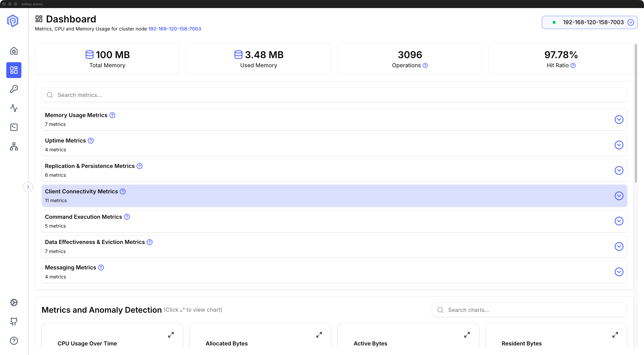Click help icon beside Messaging Metrics

(x=101, y=268)
